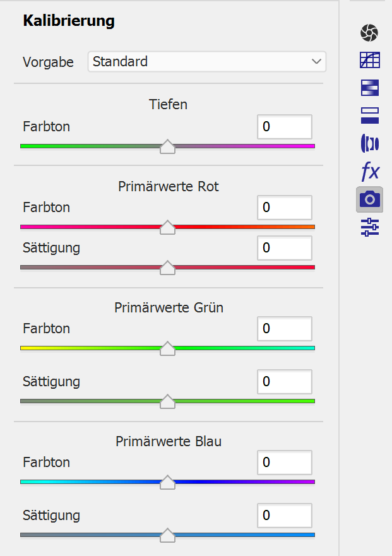Click the Tiefen Farbton slider handle
This screenshot has height=556, width=392.
[167, 147]
